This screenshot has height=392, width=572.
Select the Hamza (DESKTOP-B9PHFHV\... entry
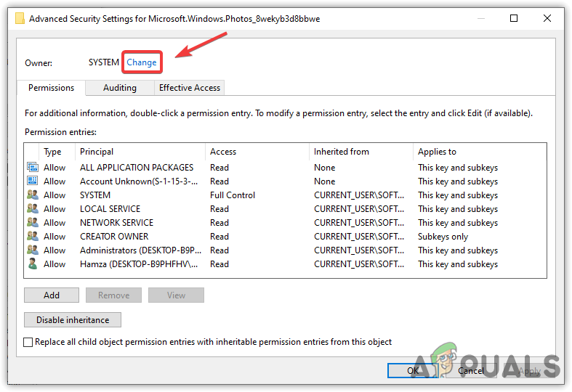(139, 264)
